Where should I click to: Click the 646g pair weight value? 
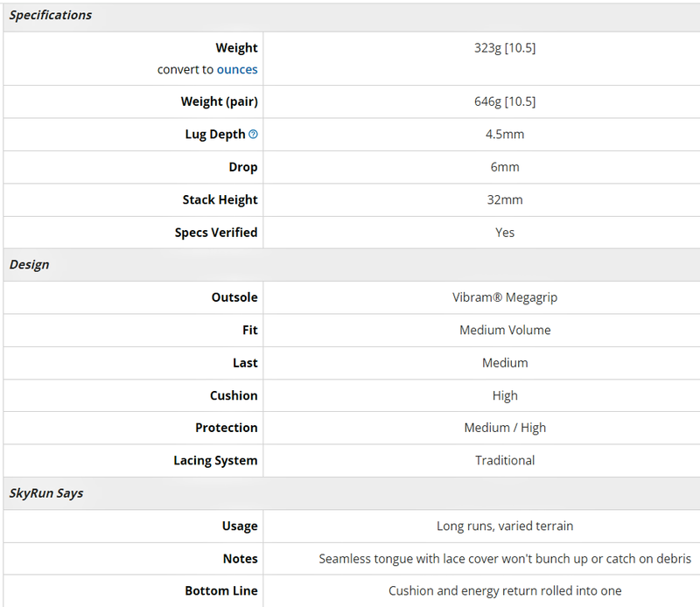[505, 101]
